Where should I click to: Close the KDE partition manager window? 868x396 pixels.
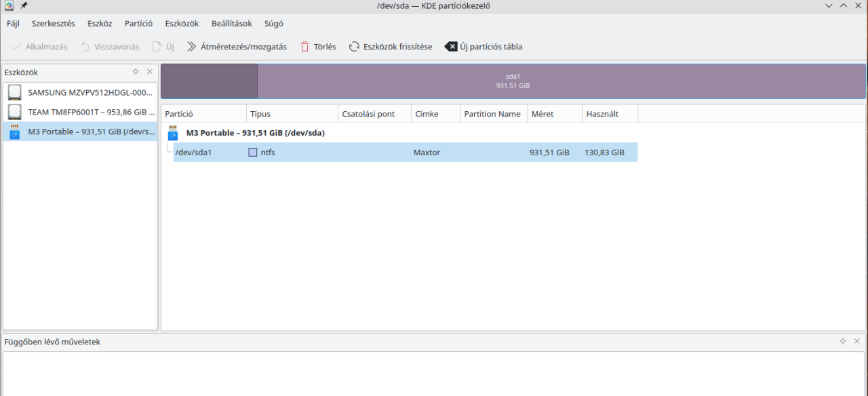[859, 5]
